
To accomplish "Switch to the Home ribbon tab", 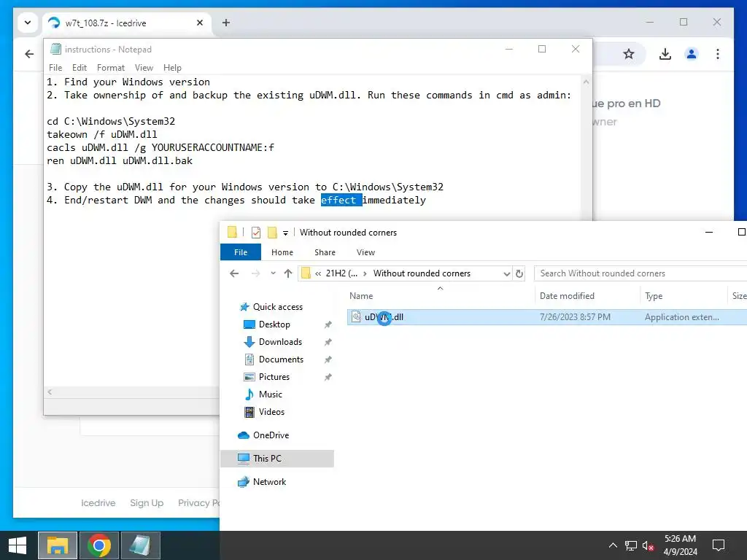I will [x=282, y=252].
